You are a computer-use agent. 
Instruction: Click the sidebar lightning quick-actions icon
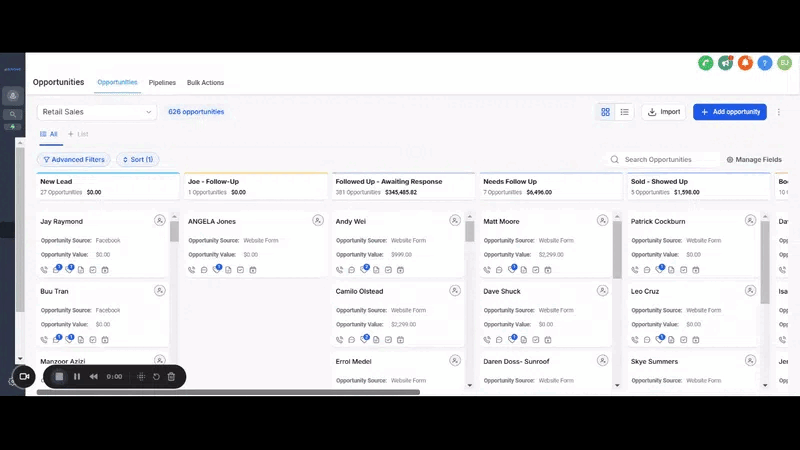pos(13,127)
